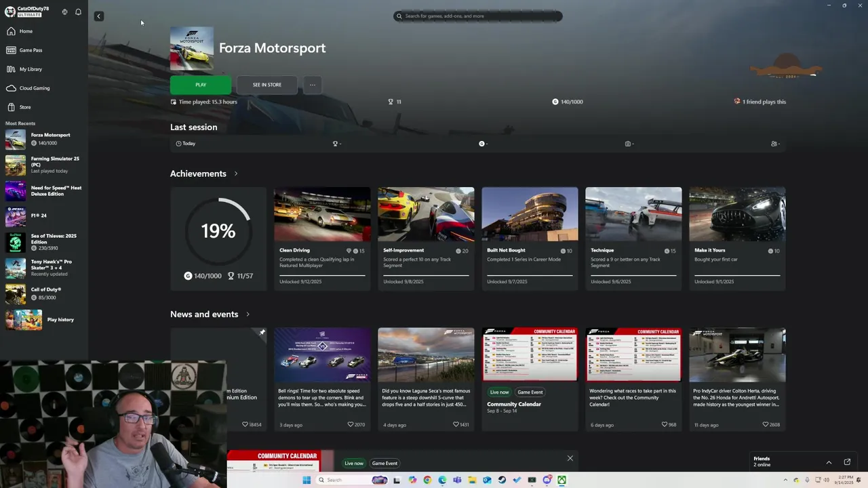The height and width of the screenshot is (488, 868).
Task: Open Play history in the sidebar
Action: click(44, 320)
